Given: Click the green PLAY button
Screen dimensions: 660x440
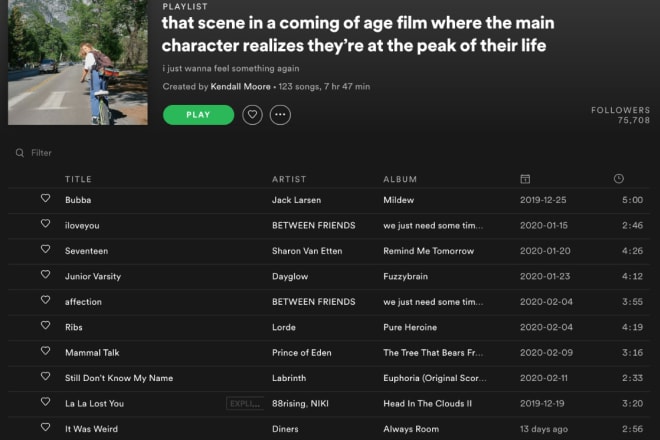Looking at the screenshot, I should coord(198,115).
